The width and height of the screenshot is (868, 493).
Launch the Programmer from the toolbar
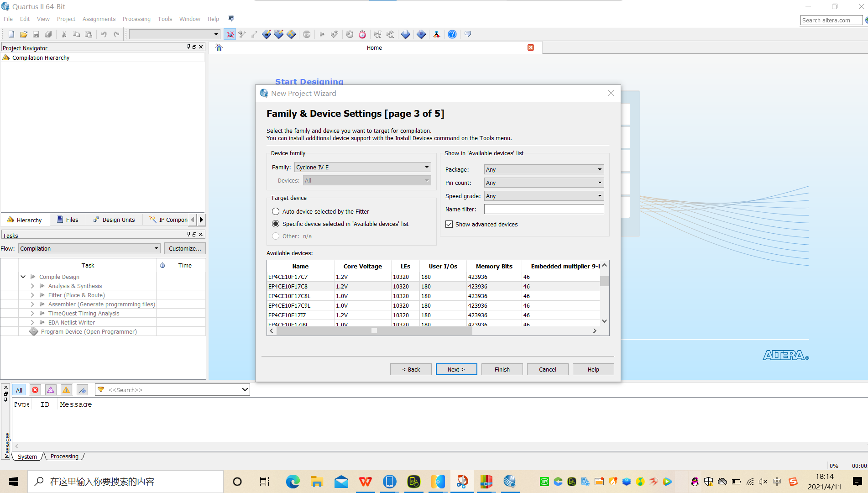tap(437, 34)
